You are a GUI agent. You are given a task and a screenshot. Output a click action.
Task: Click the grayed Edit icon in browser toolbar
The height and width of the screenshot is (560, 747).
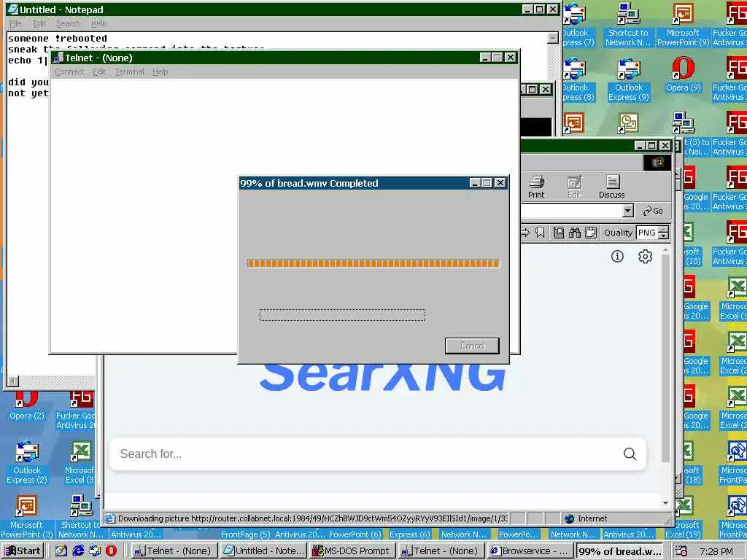point(575,186)
